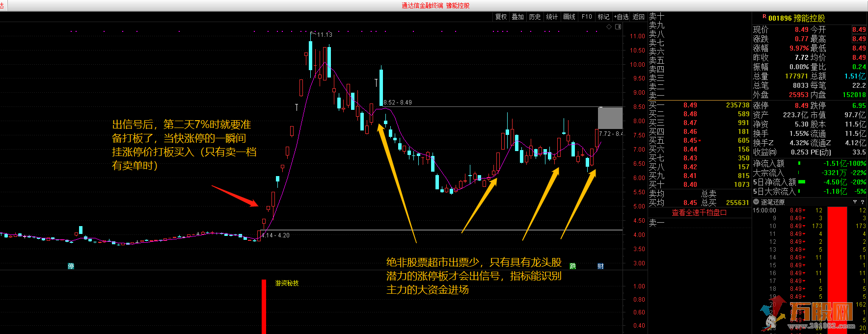
Task: Click the 总额 value 1.51亿
Action: [855, 76]
